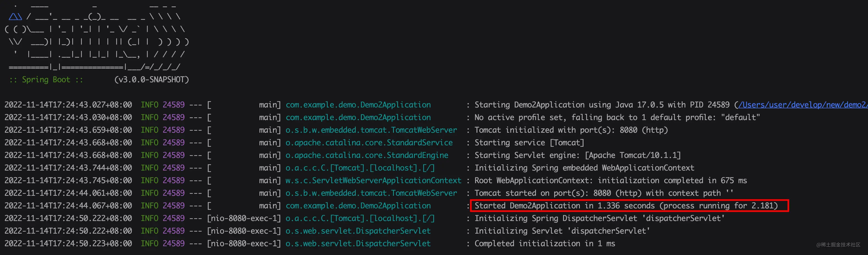868x255 pixels.
Task: Click 'o.s.web.servlet.DispatcherServlet' on the 17:24:50.223 line
Action: pyautogui.click(x=358, y=243)
